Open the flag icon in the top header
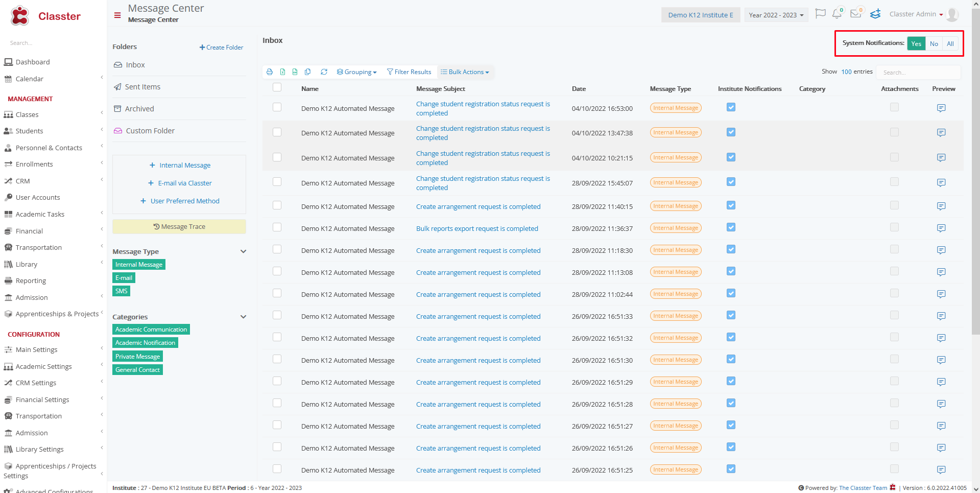Image resolution: width=980 pixels, height=493 pixels. pyautogui.click(x=821, y=14)
